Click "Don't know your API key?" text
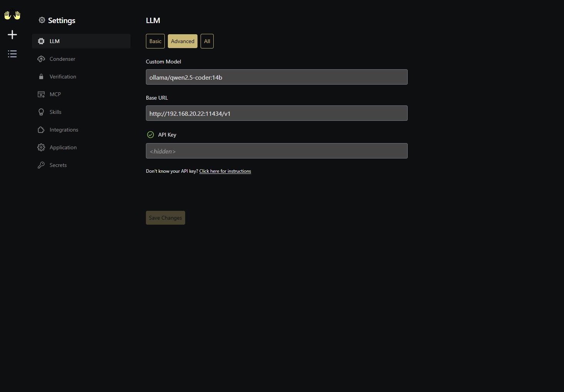564x392 pixels. pos(172,171)
